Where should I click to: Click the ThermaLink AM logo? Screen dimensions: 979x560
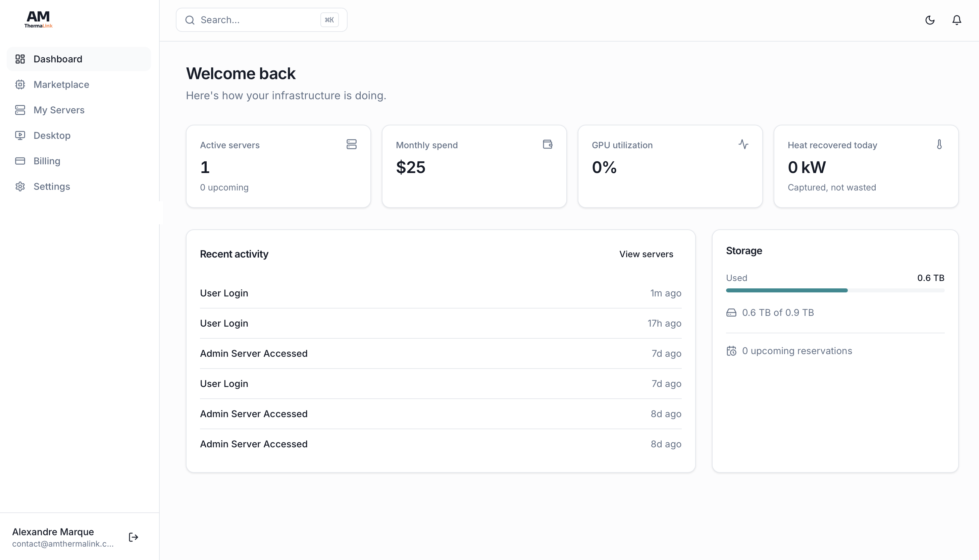pos(38,19)
